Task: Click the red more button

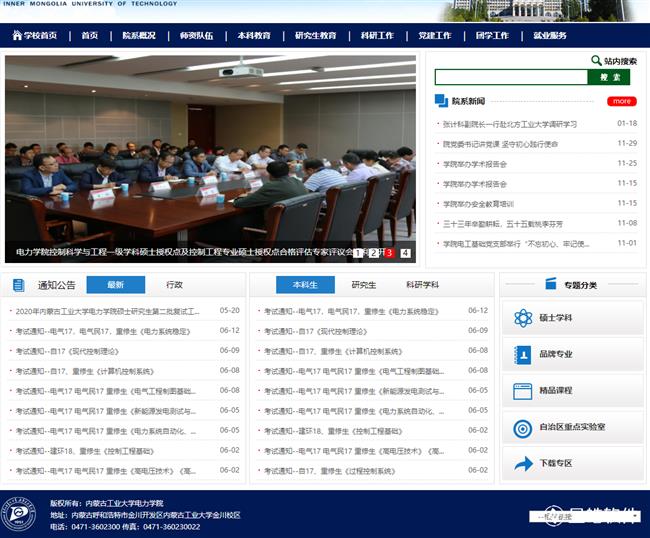Action: point(621,101)
